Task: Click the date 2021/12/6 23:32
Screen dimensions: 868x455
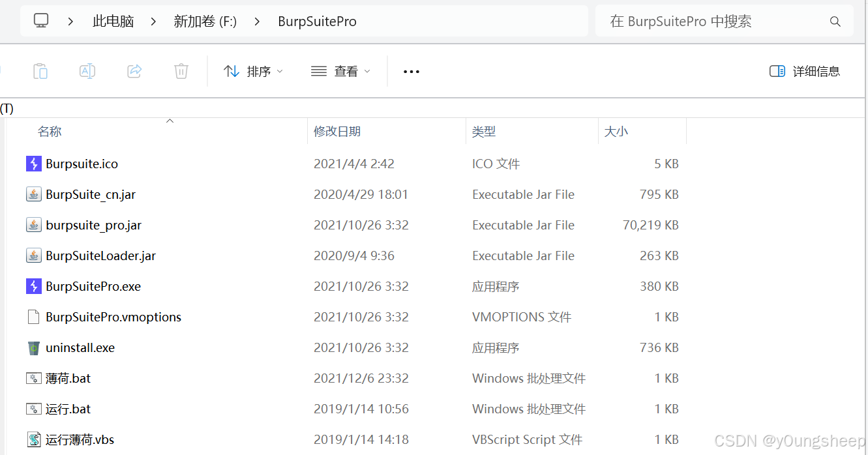Action: pyautogui.click(x=361, y=378)
